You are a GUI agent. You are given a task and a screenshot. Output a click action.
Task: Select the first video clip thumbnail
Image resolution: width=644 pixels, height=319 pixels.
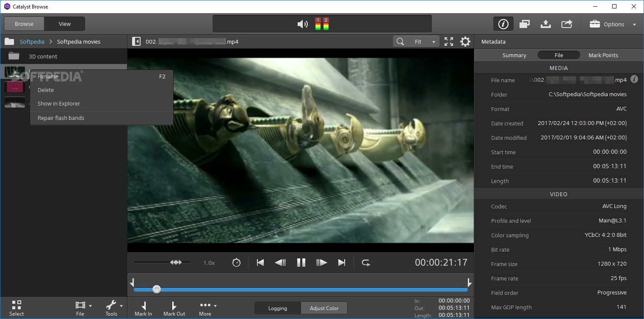(15, 72)
